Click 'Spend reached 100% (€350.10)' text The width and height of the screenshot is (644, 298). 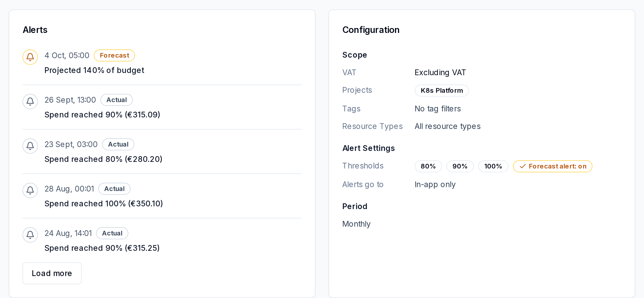point(104,204)
